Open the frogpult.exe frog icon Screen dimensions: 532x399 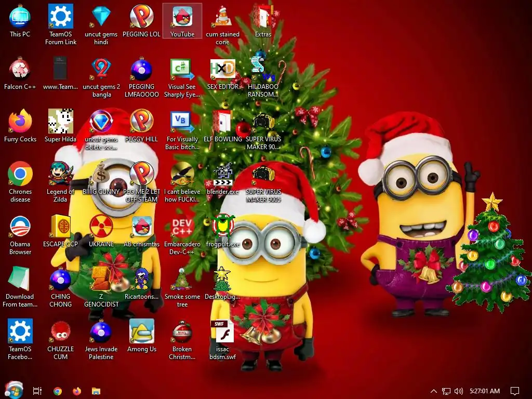pos(222,231)
